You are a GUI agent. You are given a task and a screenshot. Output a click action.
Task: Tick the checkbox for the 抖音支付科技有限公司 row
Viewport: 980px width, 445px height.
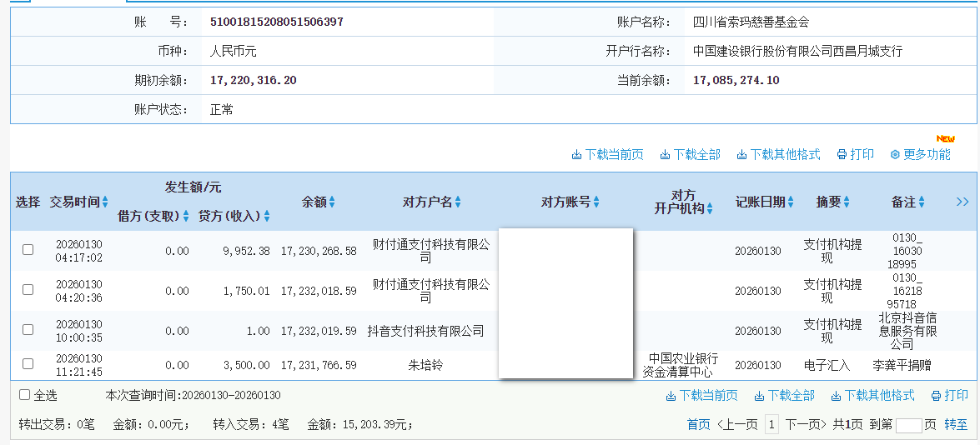[x=28, y=330]
